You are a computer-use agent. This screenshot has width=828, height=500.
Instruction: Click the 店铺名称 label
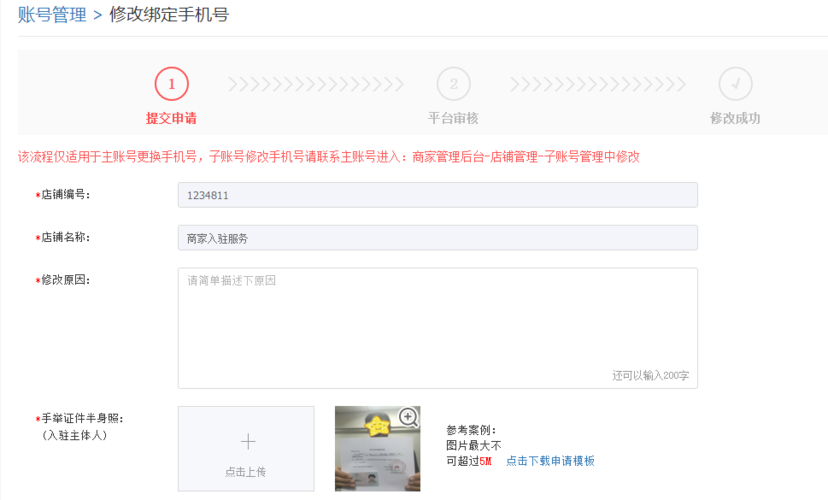point(65,238)
